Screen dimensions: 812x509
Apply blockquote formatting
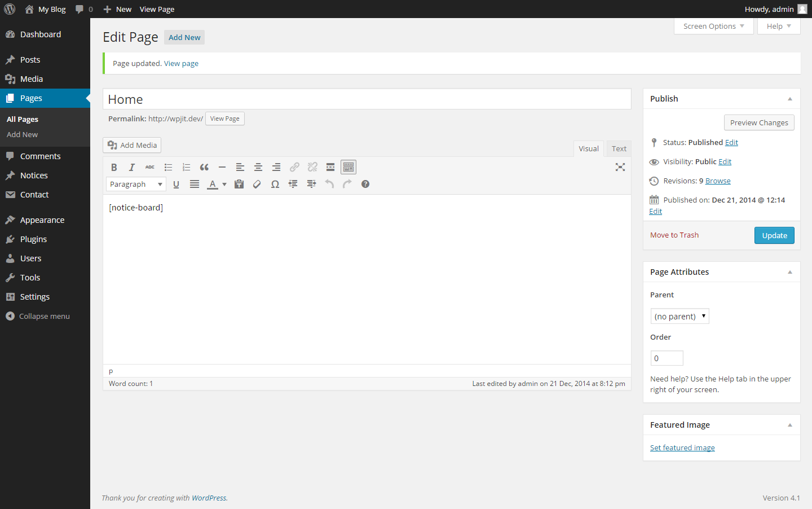click(x=204, y=167)
